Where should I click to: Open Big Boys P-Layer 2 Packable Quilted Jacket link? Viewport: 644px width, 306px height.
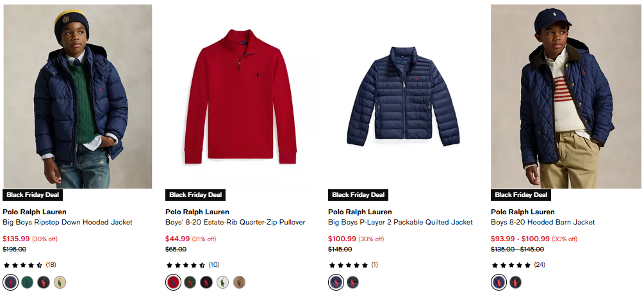(400, 223)
